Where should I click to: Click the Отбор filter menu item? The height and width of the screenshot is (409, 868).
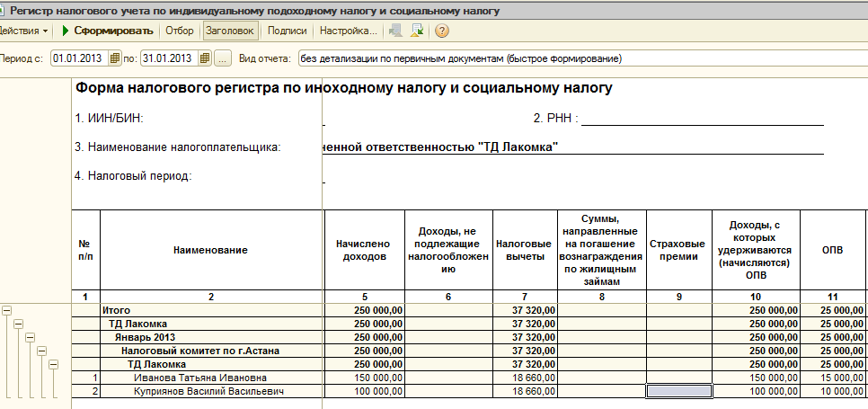[x=180, y=31]
